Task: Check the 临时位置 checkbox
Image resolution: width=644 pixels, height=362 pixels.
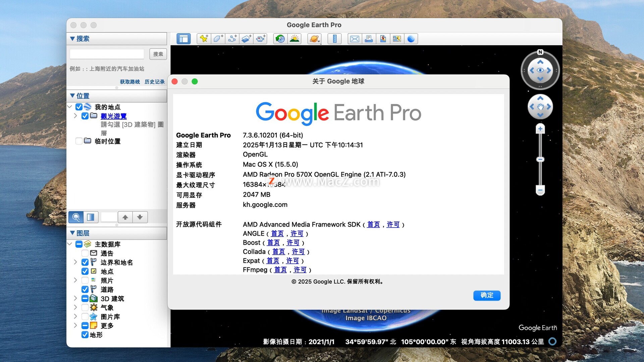Action: (x=79, y=141)
